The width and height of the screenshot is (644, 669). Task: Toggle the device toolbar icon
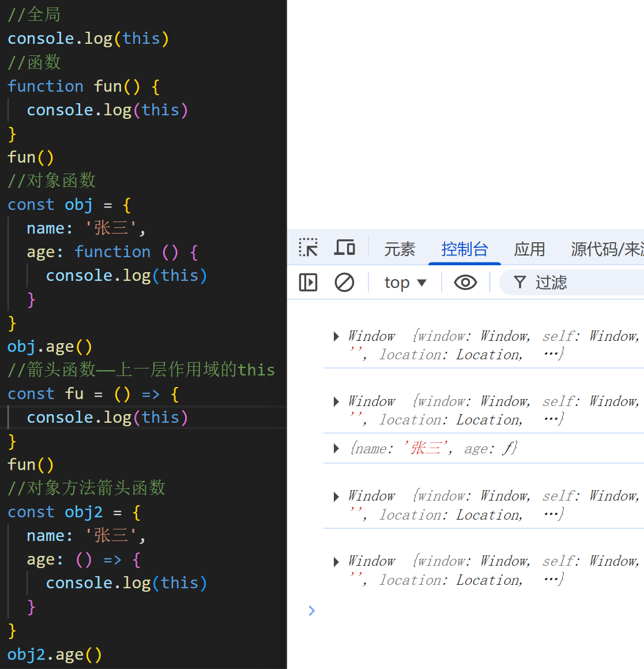coord(345,247)
